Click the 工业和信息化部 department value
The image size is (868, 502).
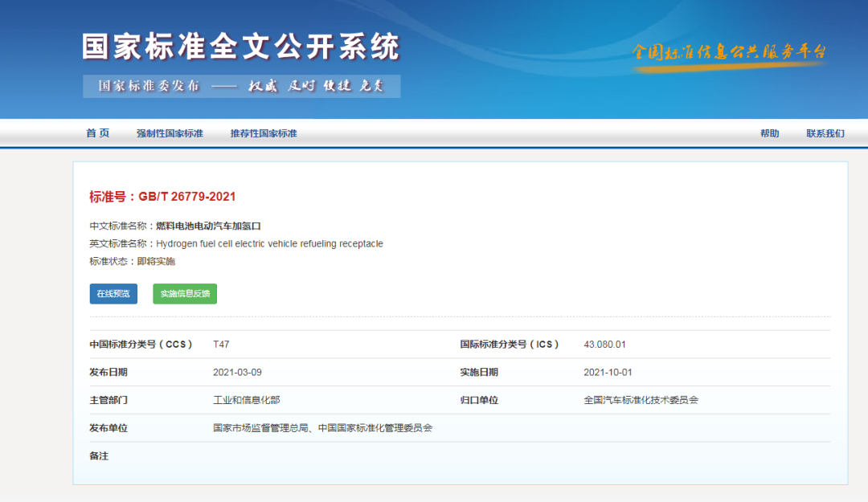pos(246,400)
